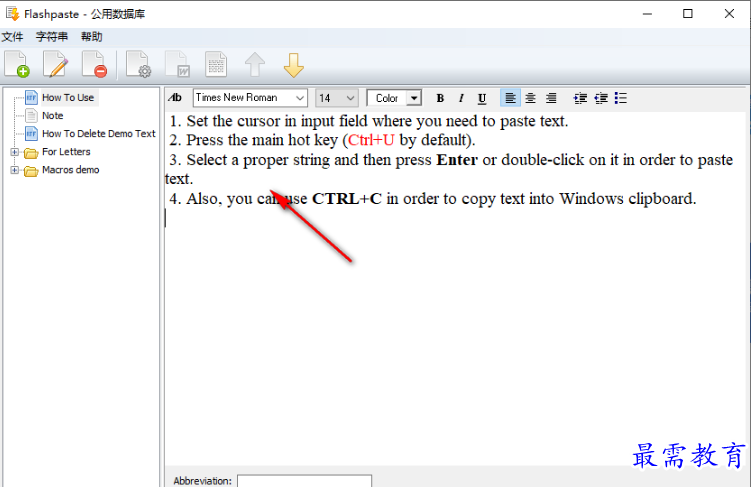Click the Macros demo folder icon

pos(31,171)
